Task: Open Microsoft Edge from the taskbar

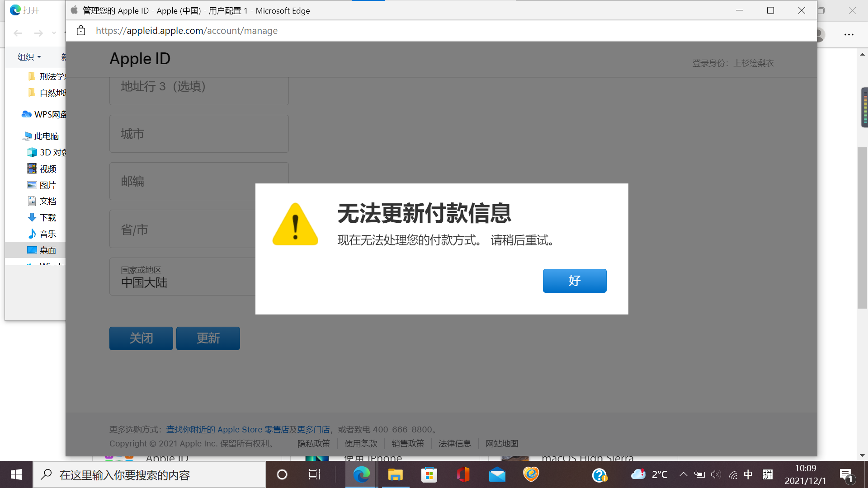Action: (x=361, y=474)
